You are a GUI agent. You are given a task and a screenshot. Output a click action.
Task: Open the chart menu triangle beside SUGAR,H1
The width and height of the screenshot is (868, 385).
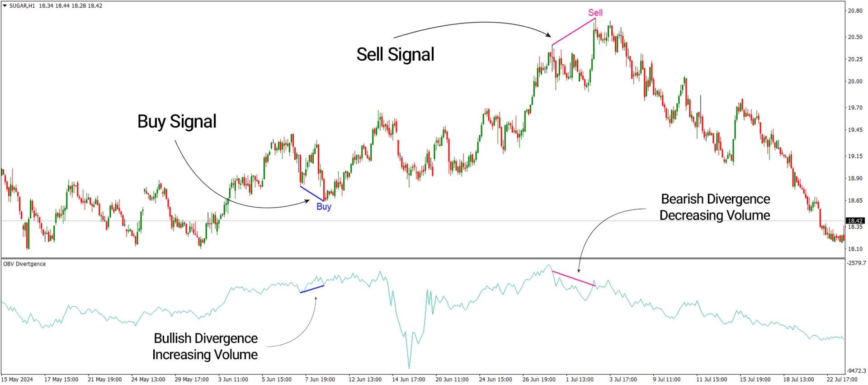click(5, 6)
